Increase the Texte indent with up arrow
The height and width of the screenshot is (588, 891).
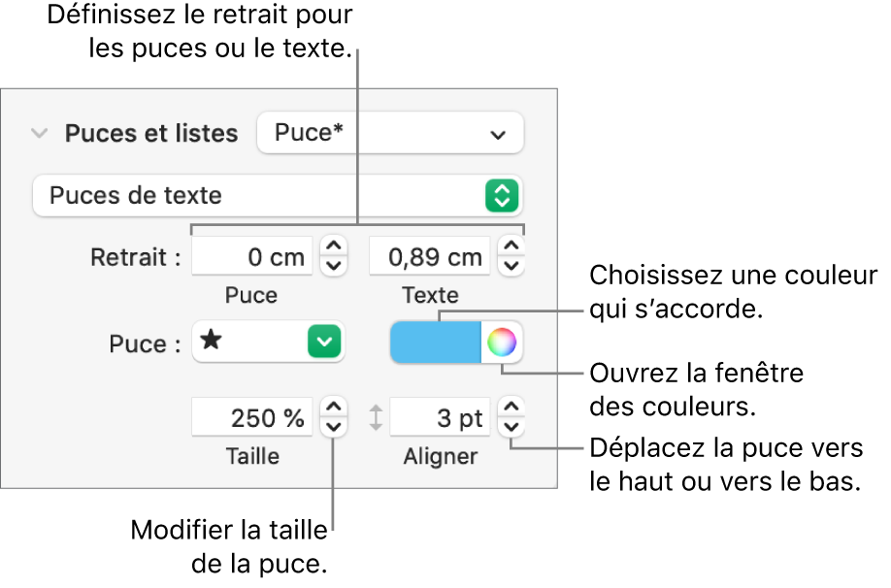tap(511, 248)
